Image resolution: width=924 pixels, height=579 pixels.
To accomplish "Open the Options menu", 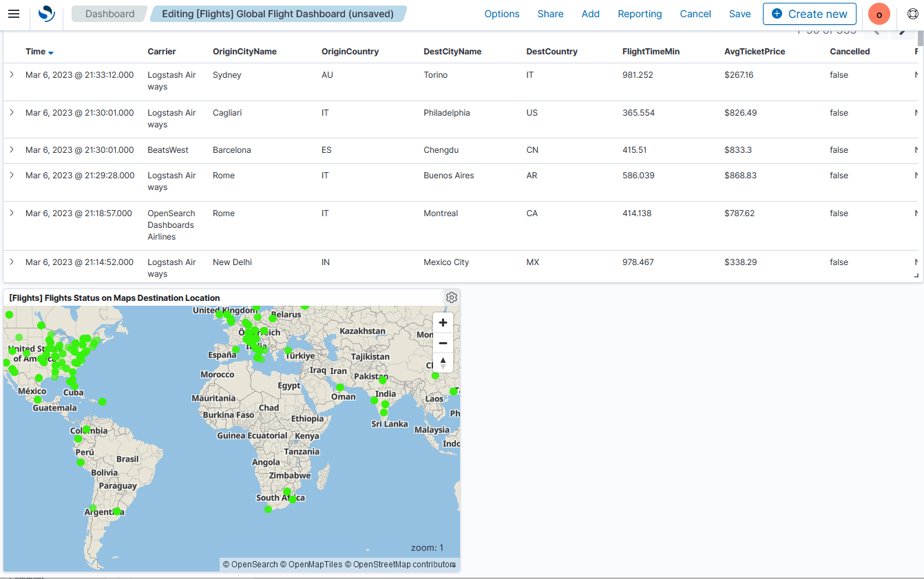I will (x=502, y=14).
